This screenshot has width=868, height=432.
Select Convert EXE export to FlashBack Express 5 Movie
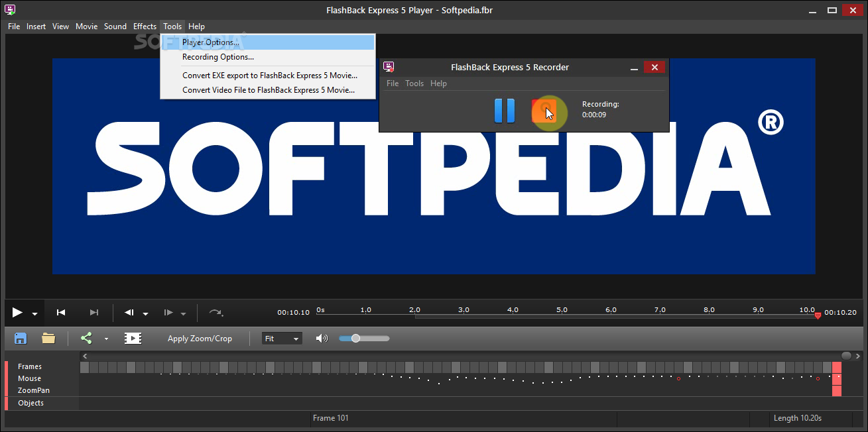[x=268, y=76]
